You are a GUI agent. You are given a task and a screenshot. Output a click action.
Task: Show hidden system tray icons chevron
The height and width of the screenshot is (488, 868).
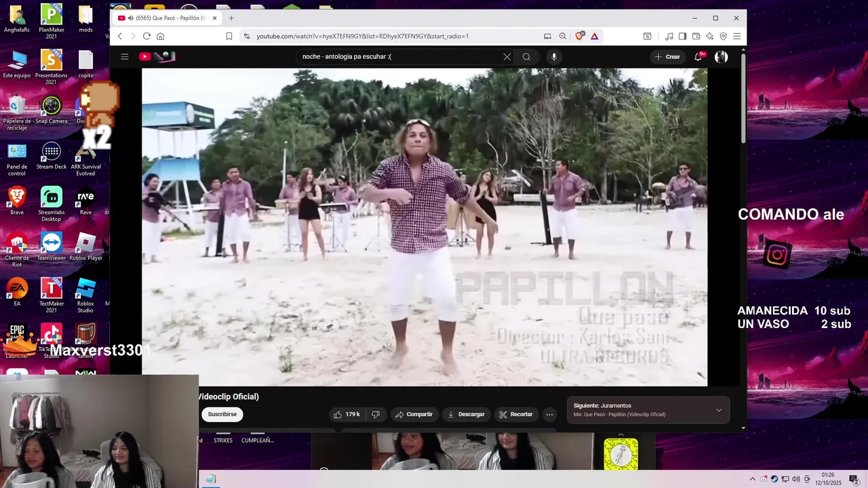pos(752,479)
